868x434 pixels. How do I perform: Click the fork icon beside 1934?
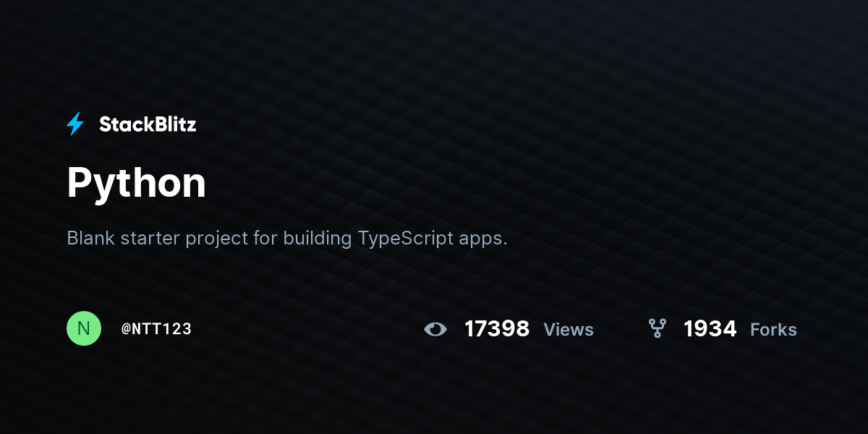click(x=658, y=329)
